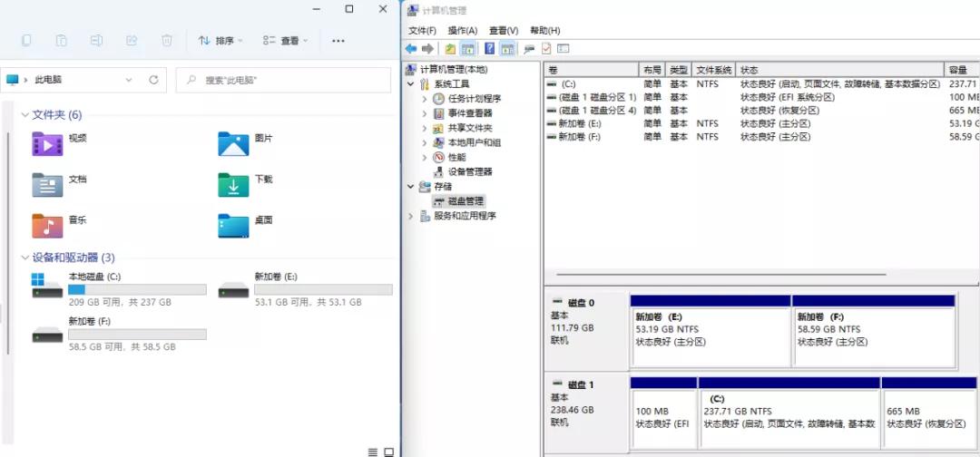
Task: Click the grey drive icon in management toolbar
Action: (x=529, y=49)
